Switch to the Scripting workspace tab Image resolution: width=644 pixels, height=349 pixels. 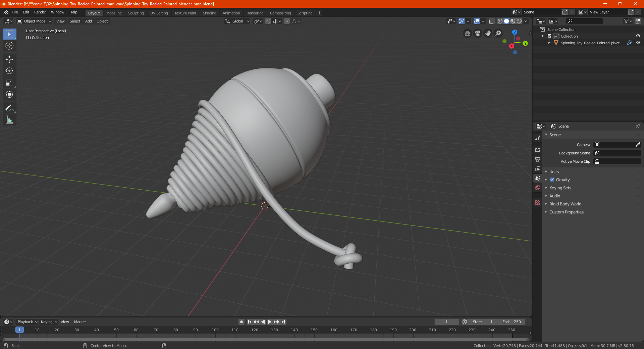point(305,13)
